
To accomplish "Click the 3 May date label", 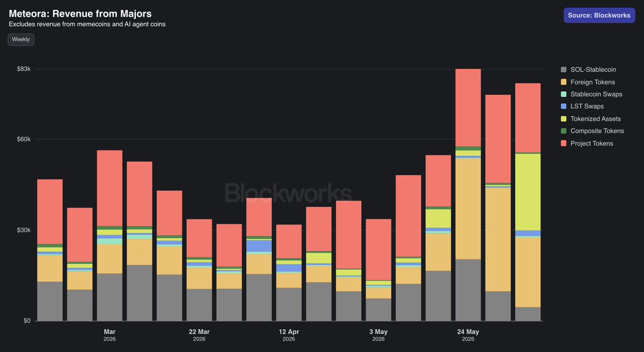I will click(x=378, y=332).
